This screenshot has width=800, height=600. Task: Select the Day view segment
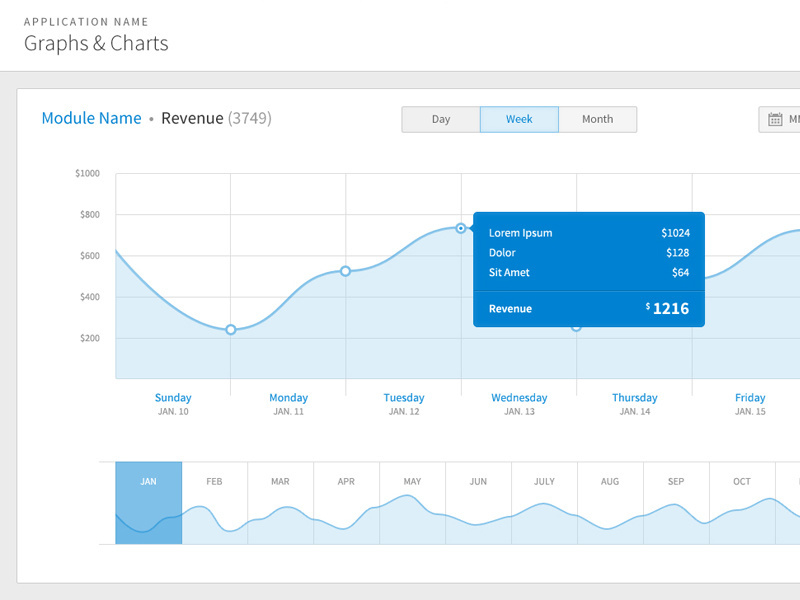tap(441, 119)
